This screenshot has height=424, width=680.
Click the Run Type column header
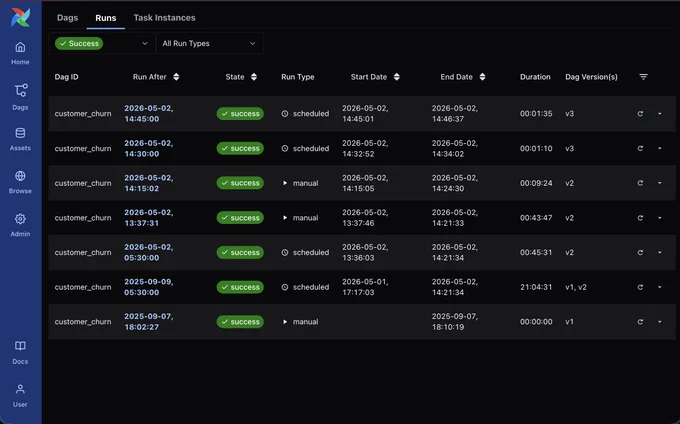click(298, 77)
